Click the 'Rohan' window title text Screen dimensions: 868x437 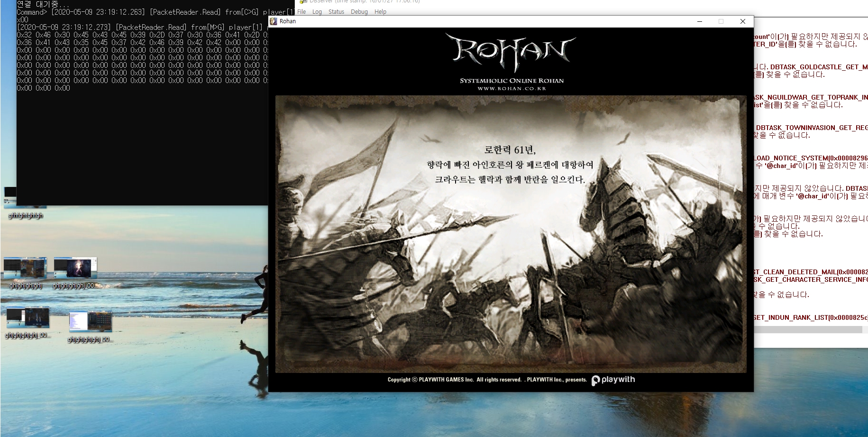(x=288, y=21)
